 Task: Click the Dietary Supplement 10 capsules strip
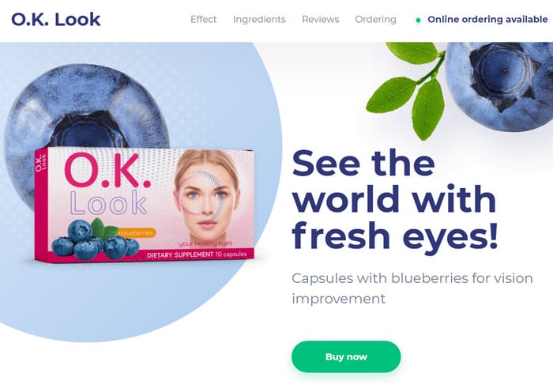[197, 254]
